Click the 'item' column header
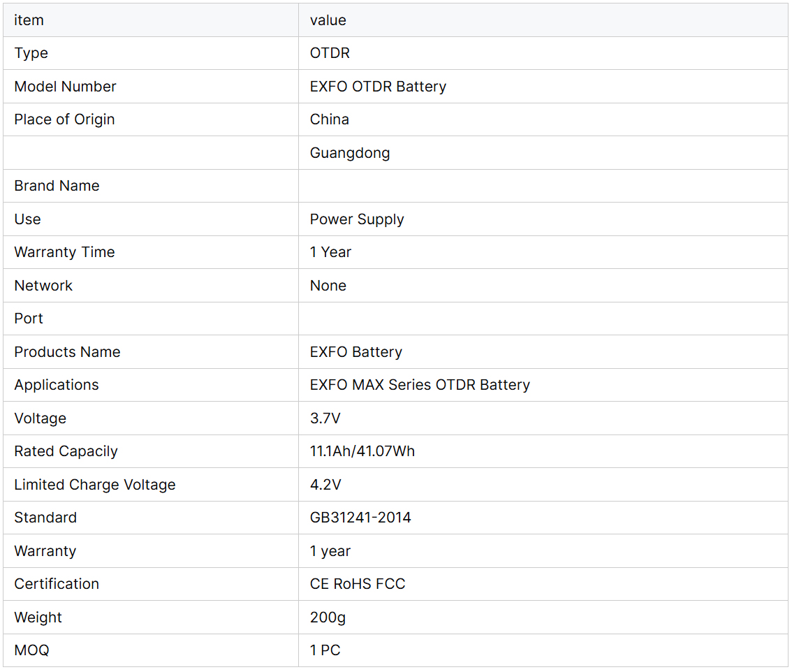Viewport: 792px width, 672px height. pyautogui.click(x=29, y=20)
